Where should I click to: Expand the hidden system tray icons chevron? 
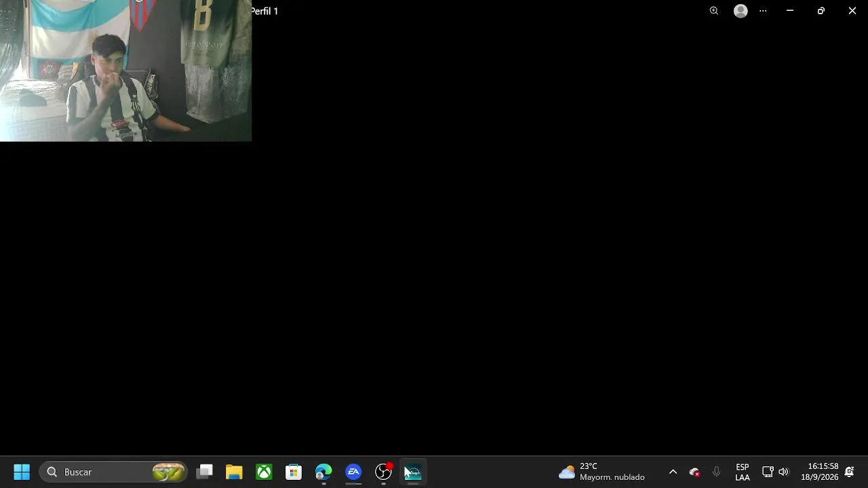pos(673,472)
